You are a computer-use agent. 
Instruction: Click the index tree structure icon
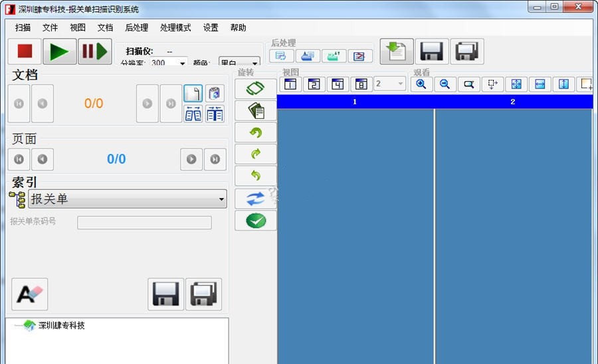17,199
